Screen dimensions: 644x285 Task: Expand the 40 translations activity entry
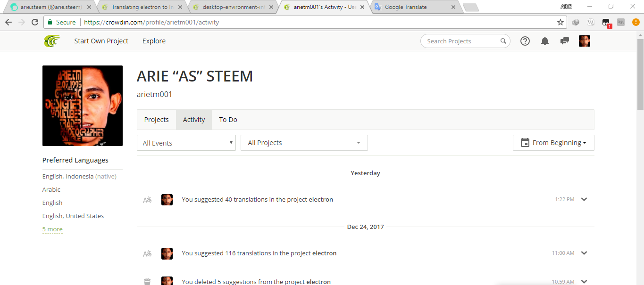pos(584,199)
